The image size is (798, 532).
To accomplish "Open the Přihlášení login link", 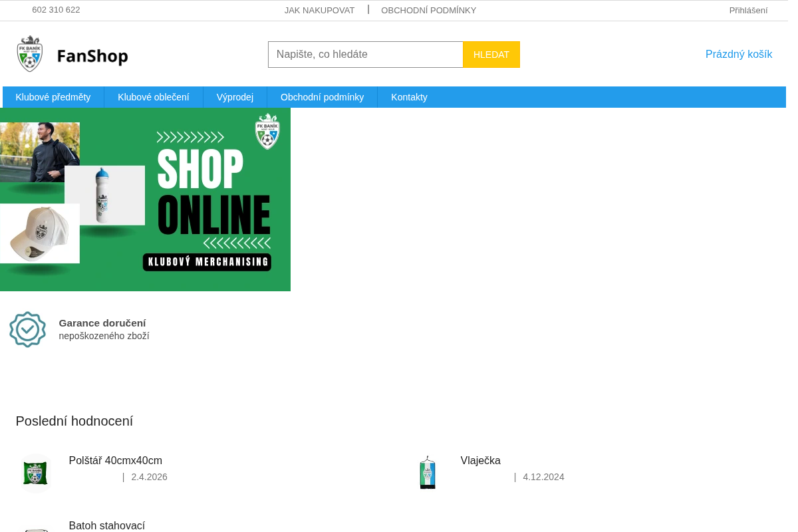I will pyautogui.click(x=748, y=10).
